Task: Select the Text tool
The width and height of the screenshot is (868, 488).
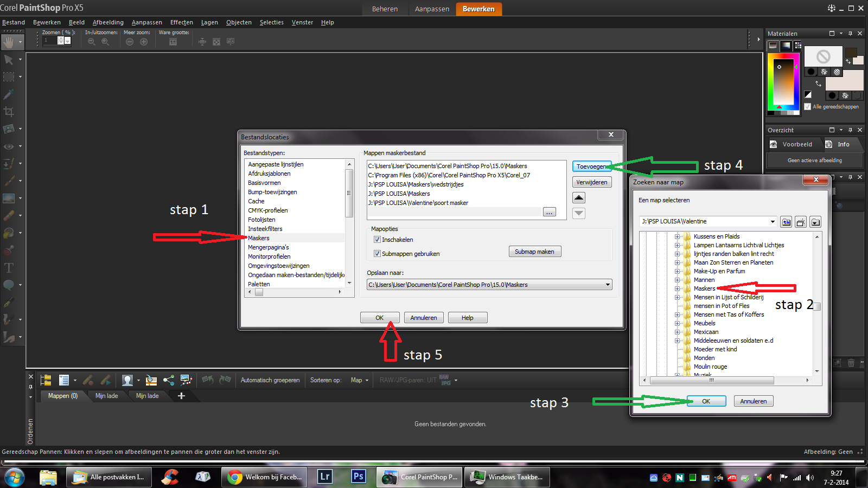Action: coord(9,268)
